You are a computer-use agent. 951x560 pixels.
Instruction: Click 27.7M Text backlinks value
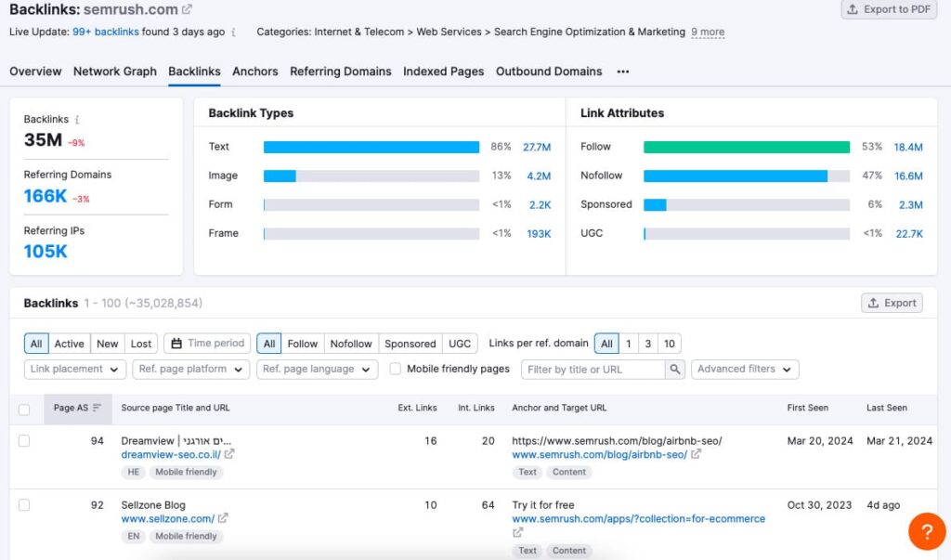537,147
